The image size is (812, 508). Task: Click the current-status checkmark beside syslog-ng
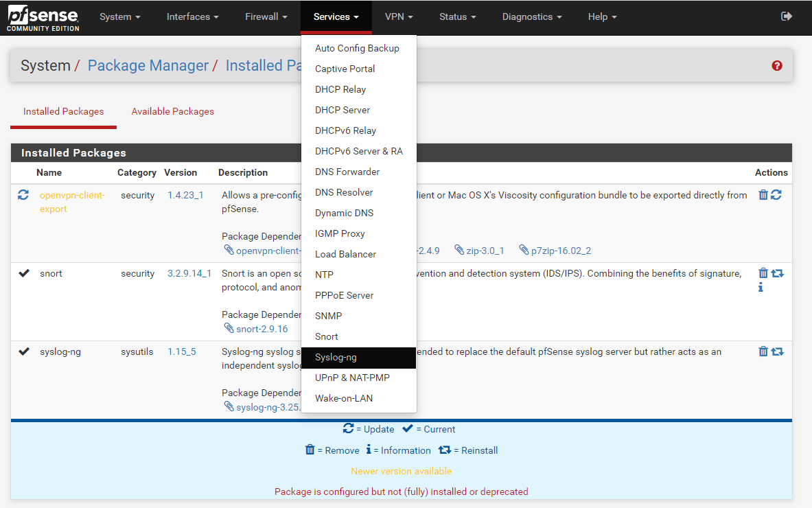coord(23,351)
